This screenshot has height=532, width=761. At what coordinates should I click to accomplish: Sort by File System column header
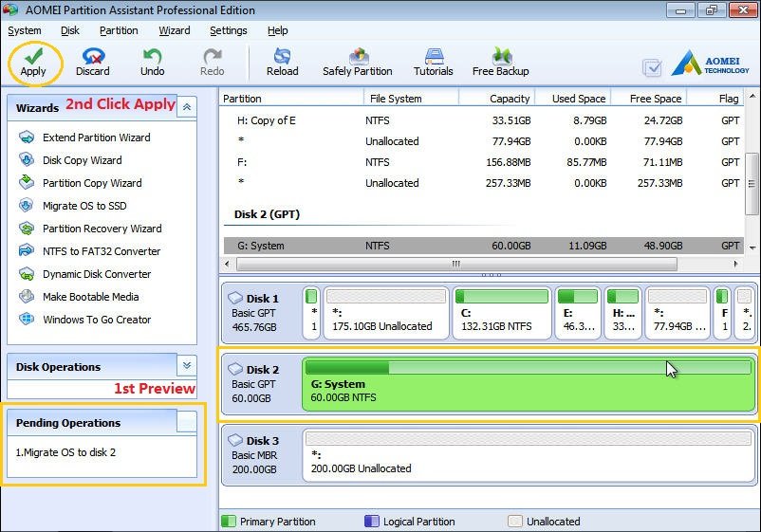(x=411, y=98)
